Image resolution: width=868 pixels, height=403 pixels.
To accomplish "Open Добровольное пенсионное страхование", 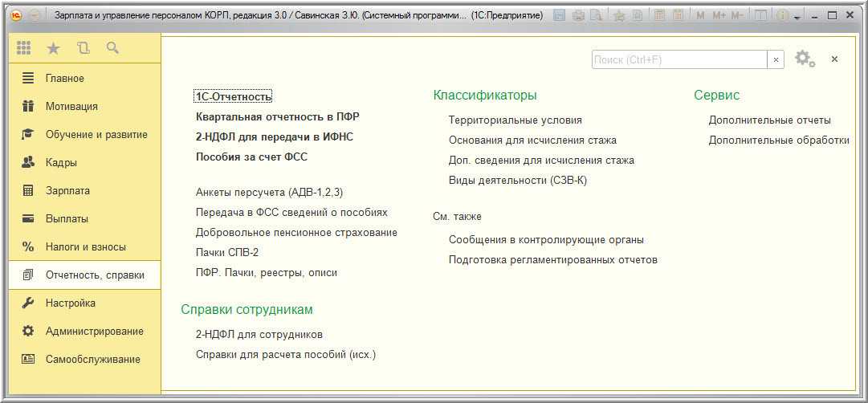I will [297, 233].
